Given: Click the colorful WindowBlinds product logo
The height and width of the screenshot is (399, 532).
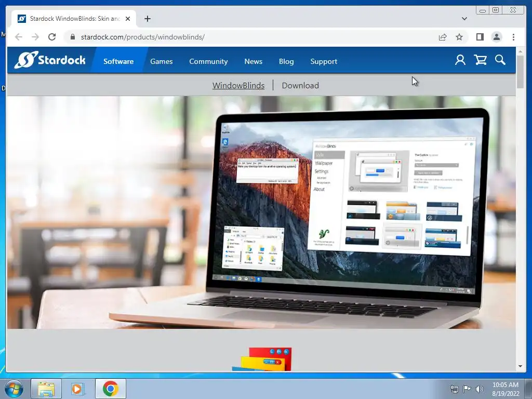Looking at the screenshot, I should click(x=262, y=359).
